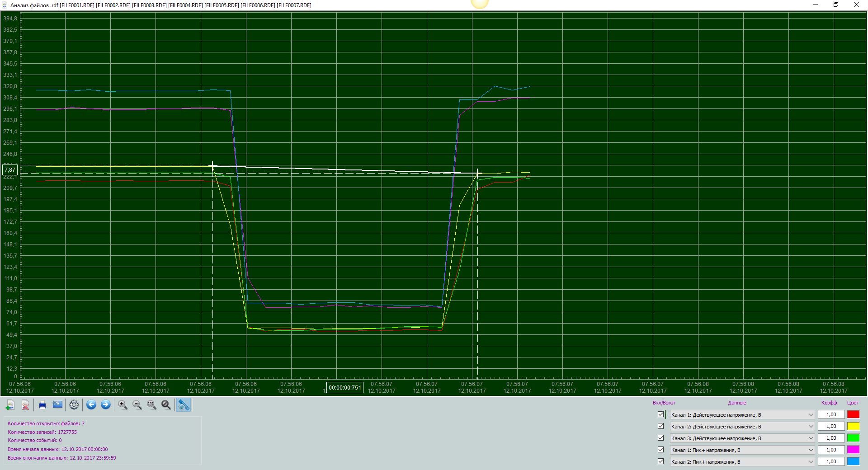868x470 pixels.
Task: Click the green color swatch
Action: click(853, 438)
